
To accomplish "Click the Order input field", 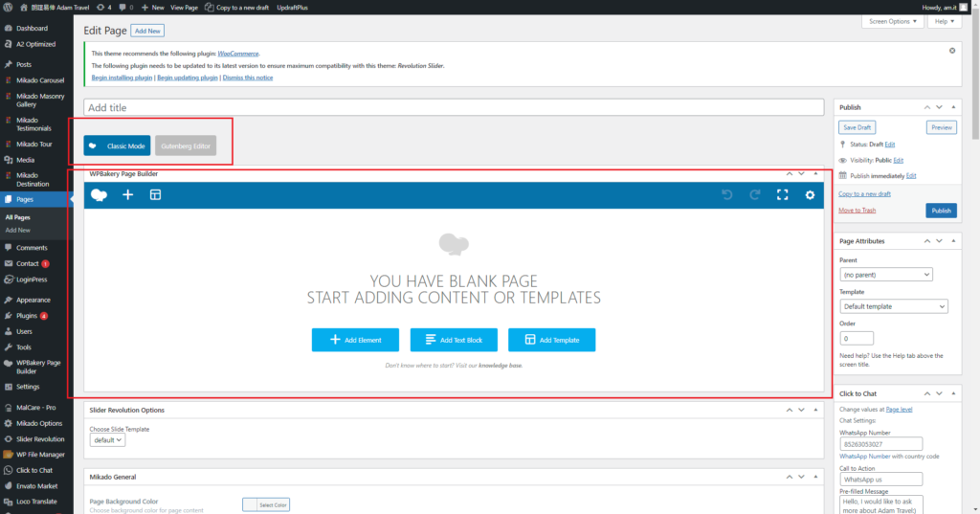I will click(857, 338).
